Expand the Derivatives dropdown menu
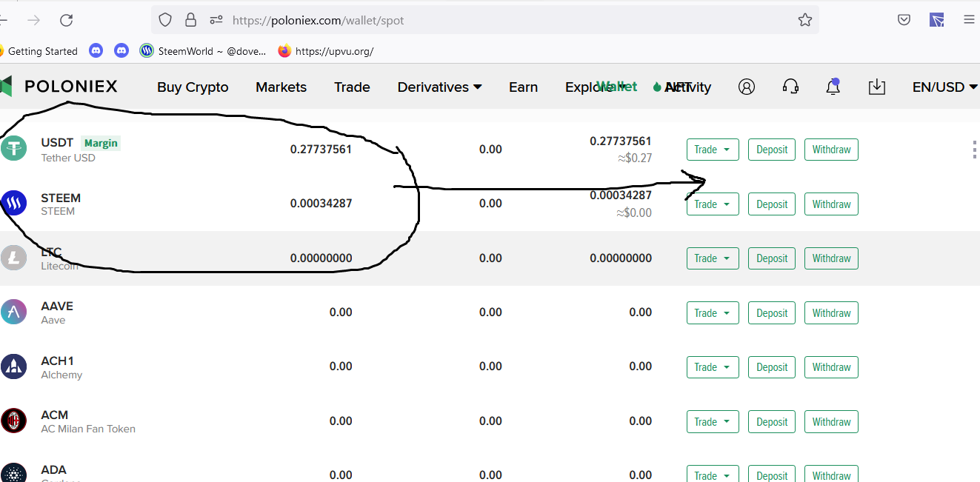Screen dimensions: 980x482 (440, 87)
